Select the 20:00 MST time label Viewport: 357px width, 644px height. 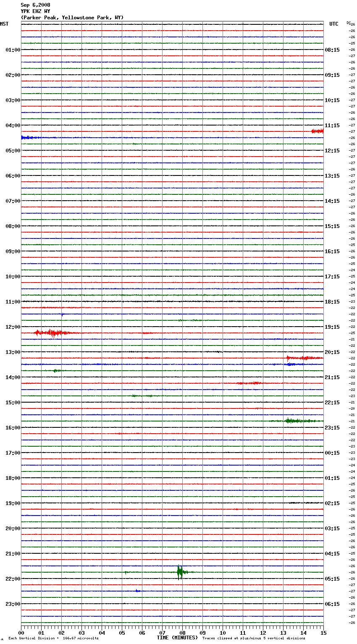click(13, 529)
